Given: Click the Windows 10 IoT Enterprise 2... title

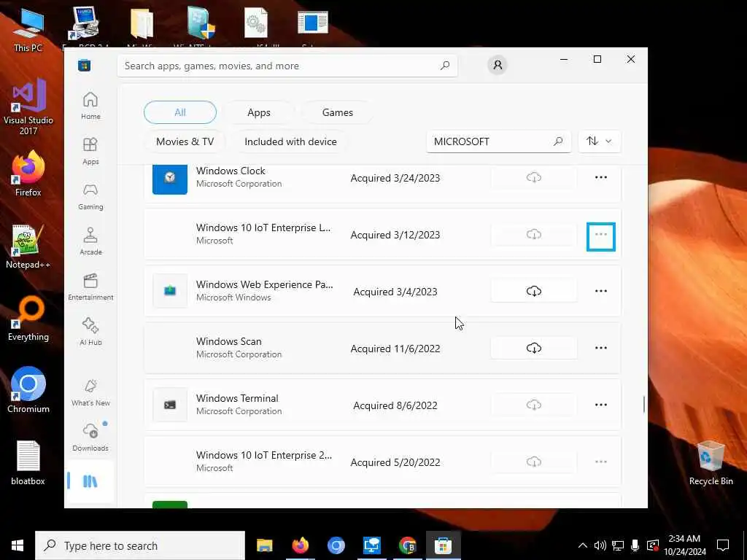Looking at the screenshot, I should point(264,455).
